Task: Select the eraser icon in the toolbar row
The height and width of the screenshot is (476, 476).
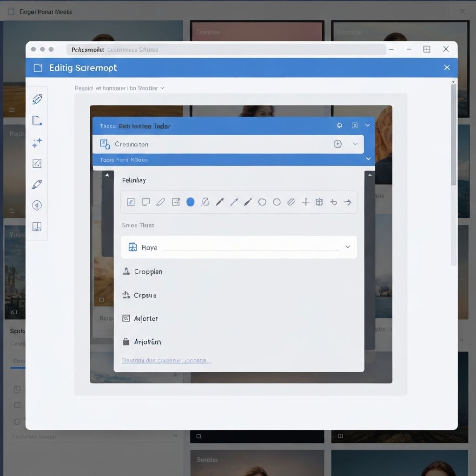Action: coord(205,202)
